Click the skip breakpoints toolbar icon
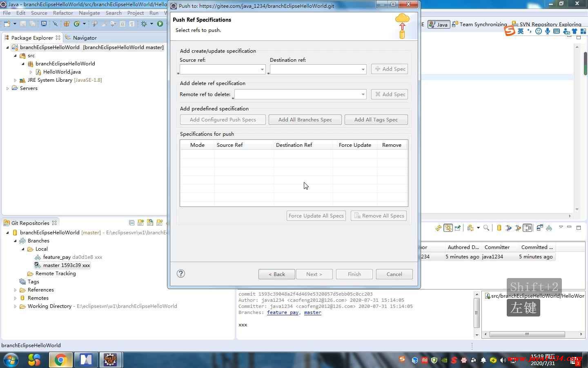This screenshot has width=588, height=368. (x=55, y=24)
